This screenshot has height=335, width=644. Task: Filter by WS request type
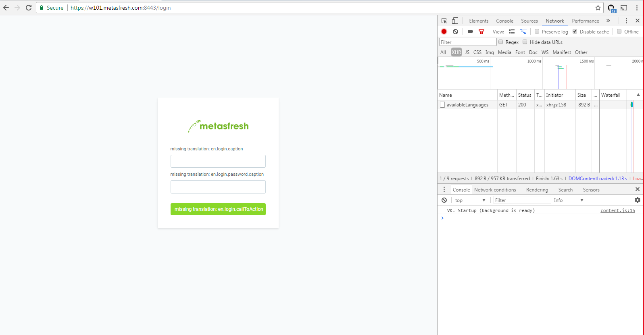coord(545,52)
